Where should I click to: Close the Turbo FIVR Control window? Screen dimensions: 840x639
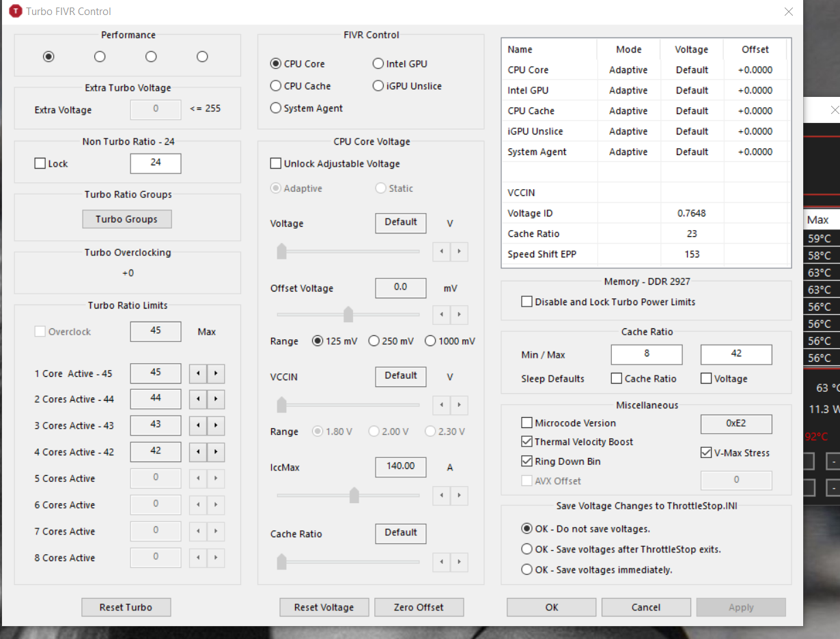click(x=789, y=12)
